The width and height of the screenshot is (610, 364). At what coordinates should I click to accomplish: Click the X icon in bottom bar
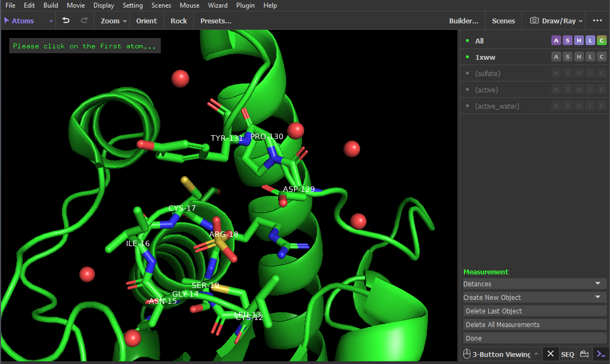tap(550, 354)
